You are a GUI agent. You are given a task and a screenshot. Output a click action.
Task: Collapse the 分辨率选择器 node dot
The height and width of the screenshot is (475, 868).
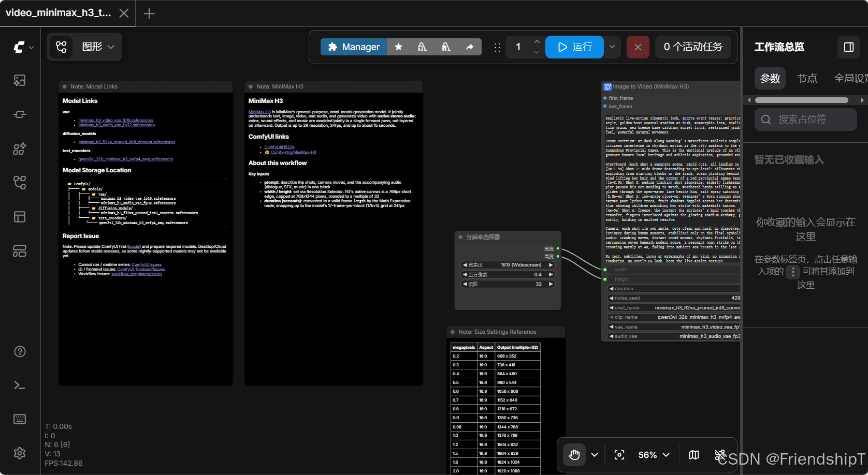click(x=460, y=237)
